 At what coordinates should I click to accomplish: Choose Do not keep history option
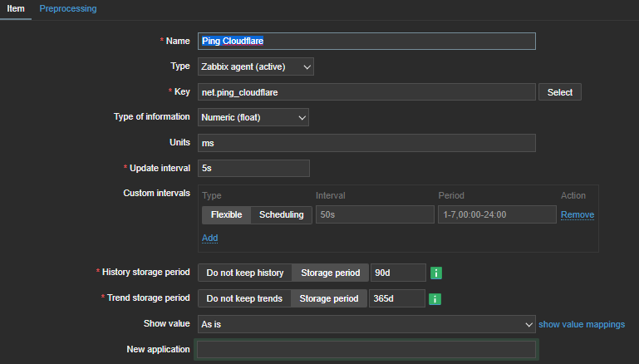click(244, 273)
